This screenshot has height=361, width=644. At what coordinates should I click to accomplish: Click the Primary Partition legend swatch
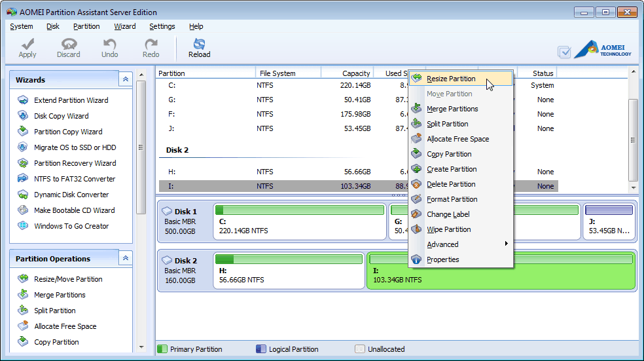click(x=162, y=349)
